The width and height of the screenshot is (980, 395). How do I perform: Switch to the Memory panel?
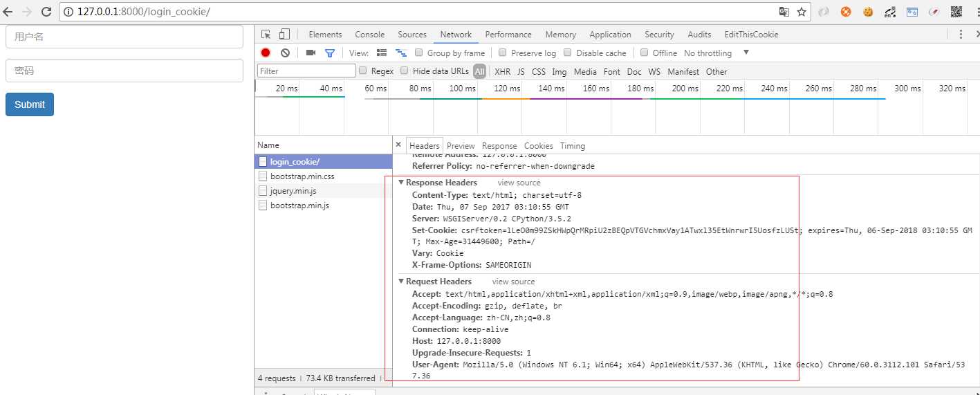(560, 35)
